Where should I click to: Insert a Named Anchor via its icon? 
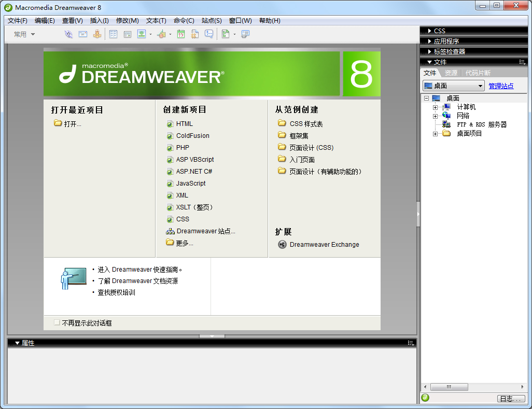(97, 34)
